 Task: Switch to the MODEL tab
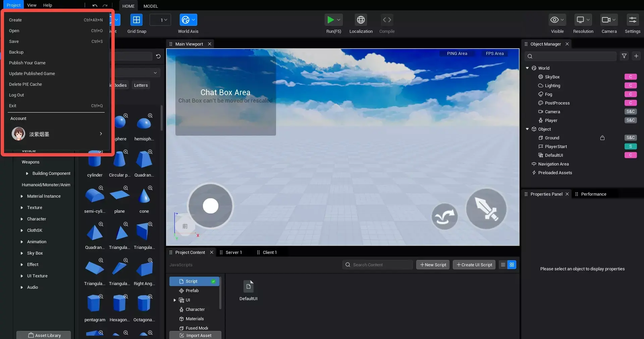pyautogui.click(x=151, y=6)
